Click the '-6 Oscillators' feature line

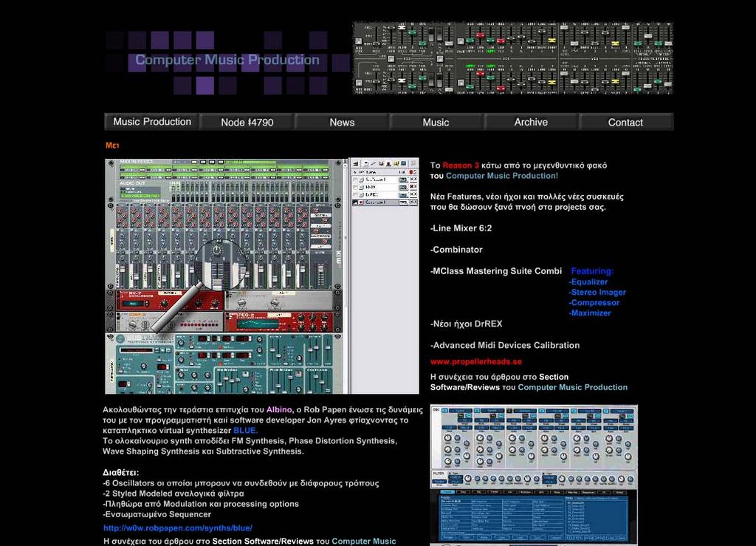pyautogui.click(x=241, y=483)
